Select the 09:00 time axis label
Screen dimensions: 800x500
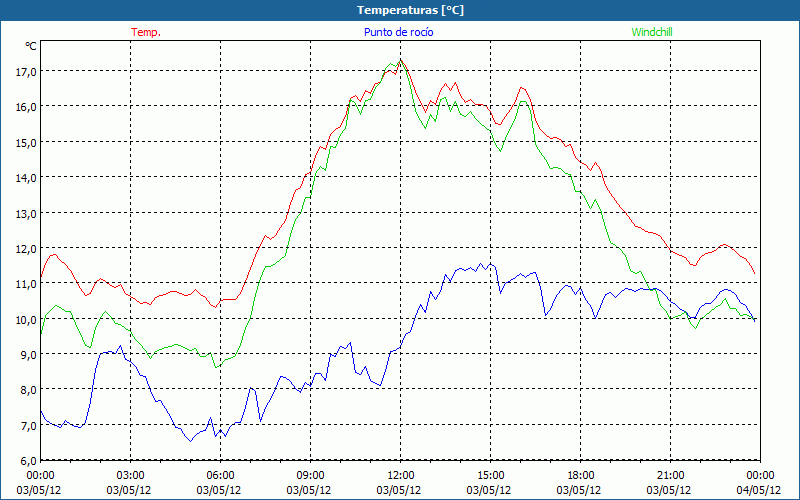[x=310, y=475]
